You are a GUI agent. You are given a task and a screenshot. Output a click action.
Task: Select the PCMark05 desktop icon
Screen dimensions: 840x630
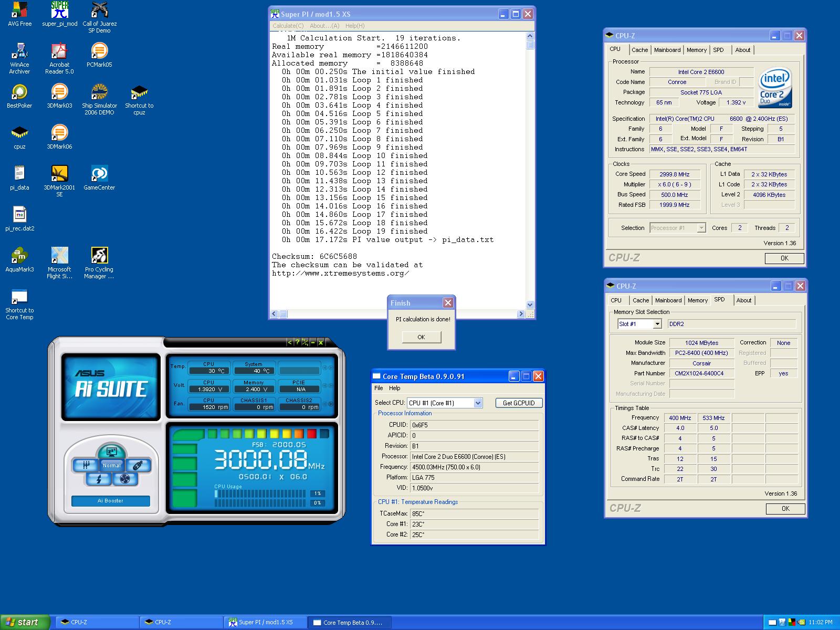[x=99, y=55]
